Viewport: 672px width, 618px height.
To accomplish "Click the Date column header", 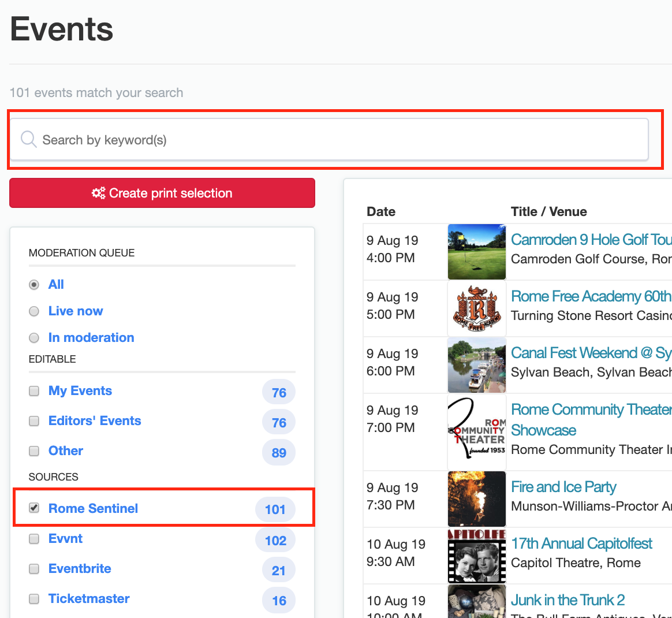I will pyautogui.click(x=381, y=211).
